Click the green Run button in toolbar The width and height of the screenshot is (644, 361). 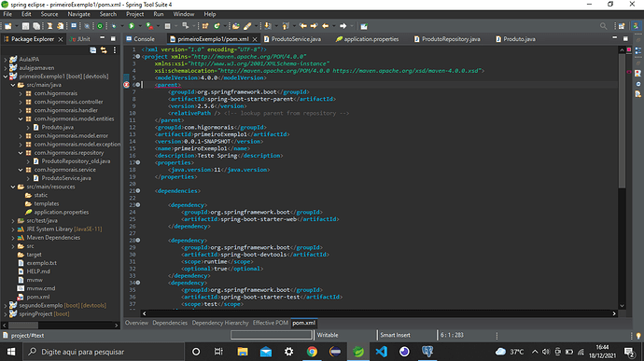pos(132,26)
